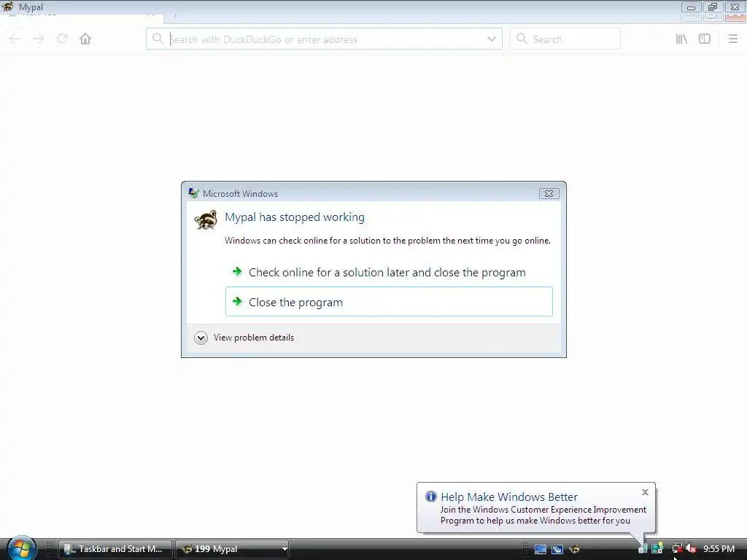Click the Show Desktop quick launch icon
747x560 pixels.
coord(541,549)
